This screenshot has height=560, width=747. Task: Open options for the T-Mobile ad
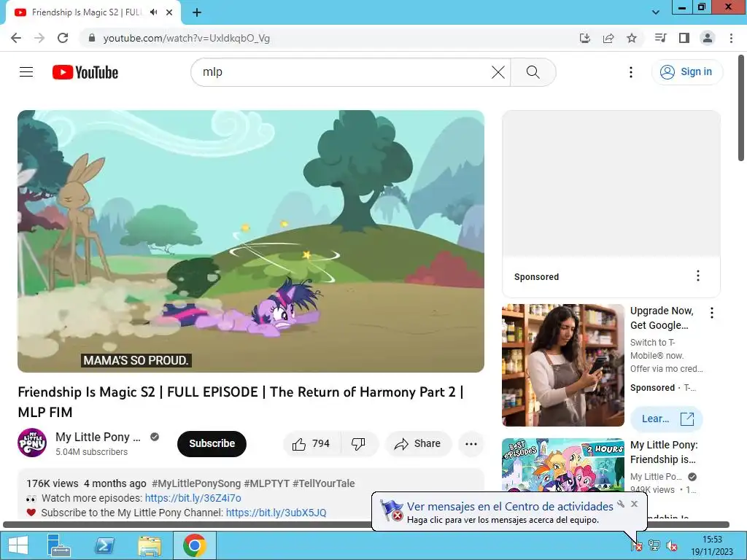tap(712, 313)
